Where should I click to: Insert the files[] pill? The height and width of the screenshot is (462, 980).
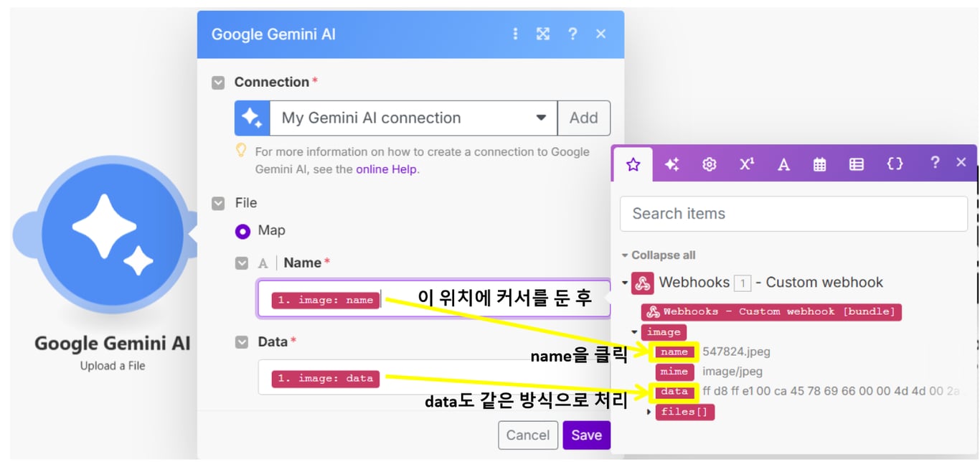click(x=684, y=412)
